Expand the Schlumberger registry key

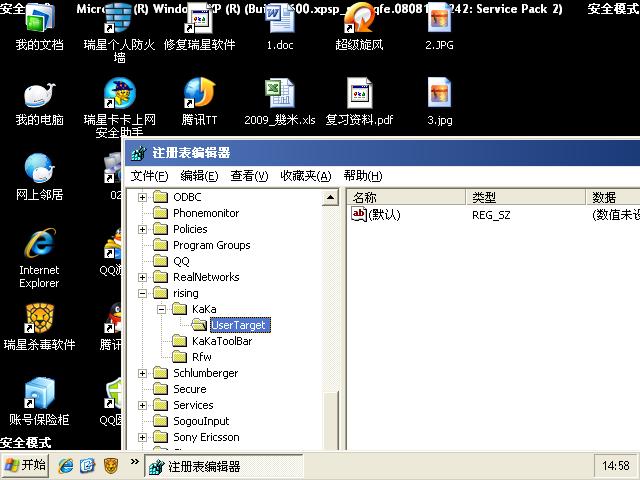pyautogui.click(x=142, y=373)
